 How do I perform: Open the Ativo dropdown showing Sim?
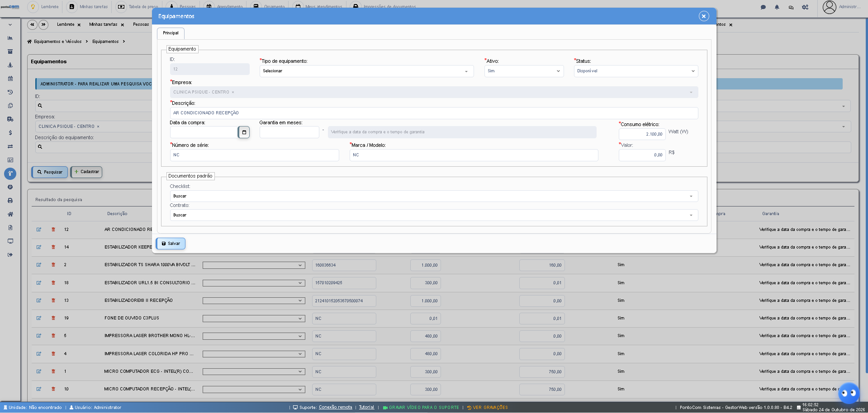pos(524,71)
